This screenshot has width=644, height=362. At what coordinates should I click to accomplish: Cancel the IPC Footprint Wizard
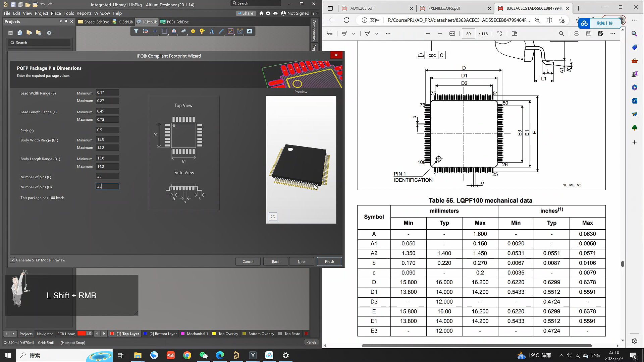248,262
